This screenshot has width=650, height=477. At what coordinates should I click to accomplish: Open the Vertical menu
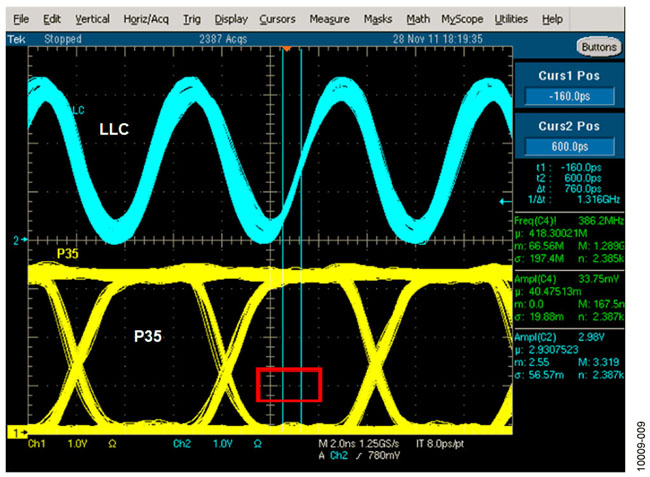point(92,19)
